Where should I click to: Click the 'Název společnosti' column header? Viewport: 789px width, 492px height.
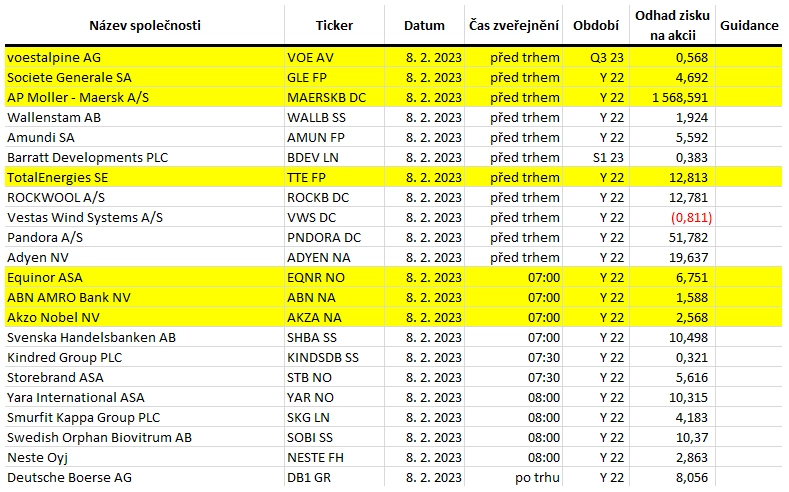(145, 26)
